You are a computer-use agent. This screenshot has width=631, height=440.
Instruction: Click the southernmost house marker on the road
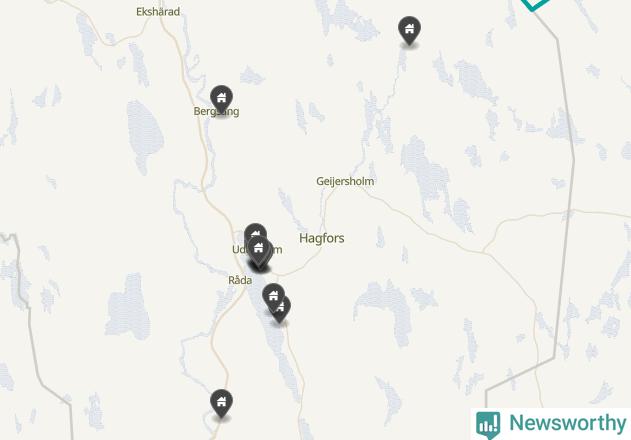pos(221,403)
